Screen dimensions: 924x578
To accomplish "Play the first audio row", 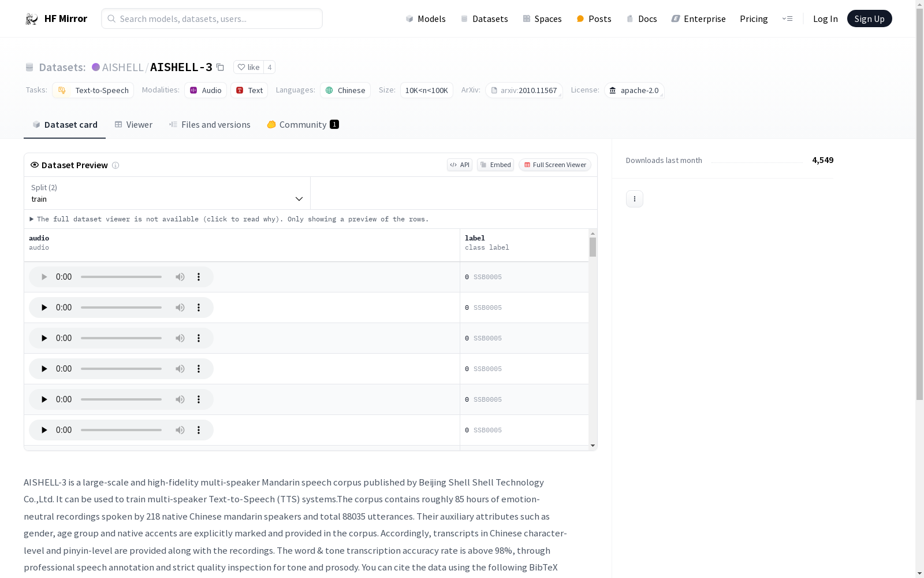I will click(x=44, y=277).
